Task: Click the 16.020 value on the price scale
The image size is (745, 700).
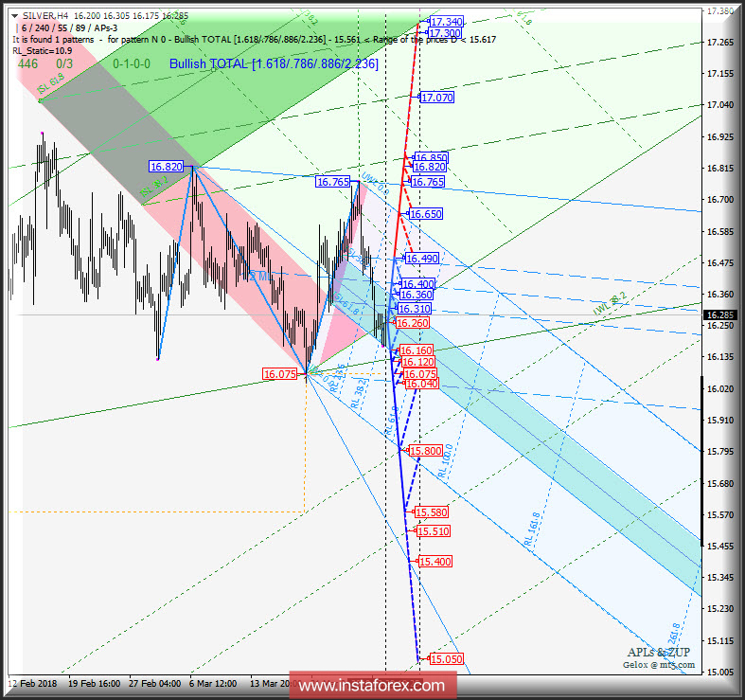Action: [720, 389]
